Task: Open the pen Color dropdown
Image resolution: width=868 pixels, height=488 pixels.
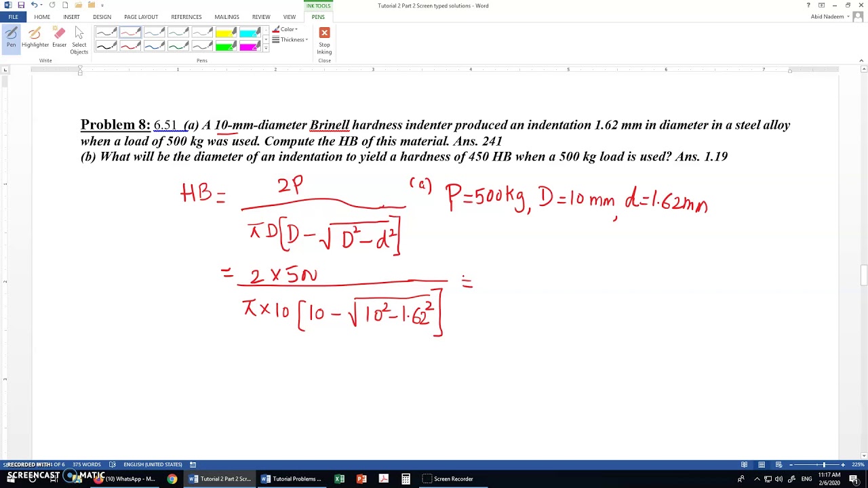Action: click(x=285, y=29)
